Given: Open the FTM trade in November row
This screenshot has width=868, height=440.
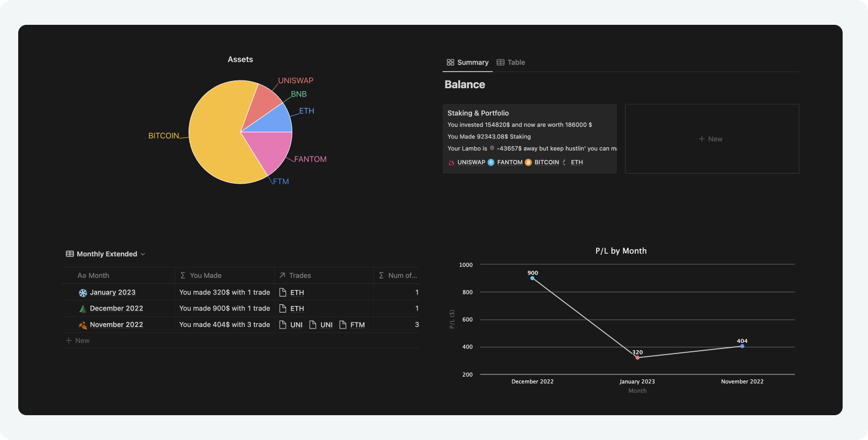Looking at the screenshot, I should pyautogui.click(x=352, y=325).
